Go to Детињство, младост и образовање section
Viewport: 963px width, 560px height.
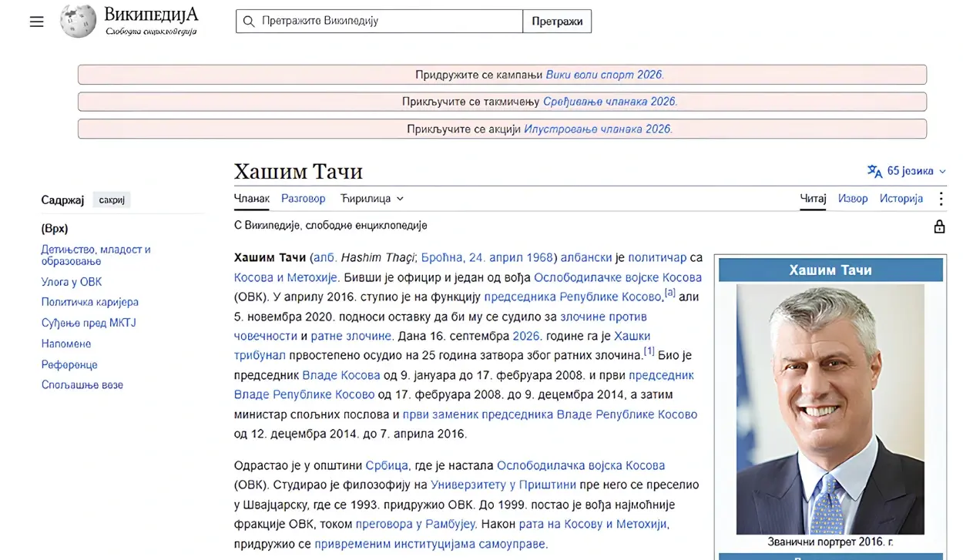[96, 255]
